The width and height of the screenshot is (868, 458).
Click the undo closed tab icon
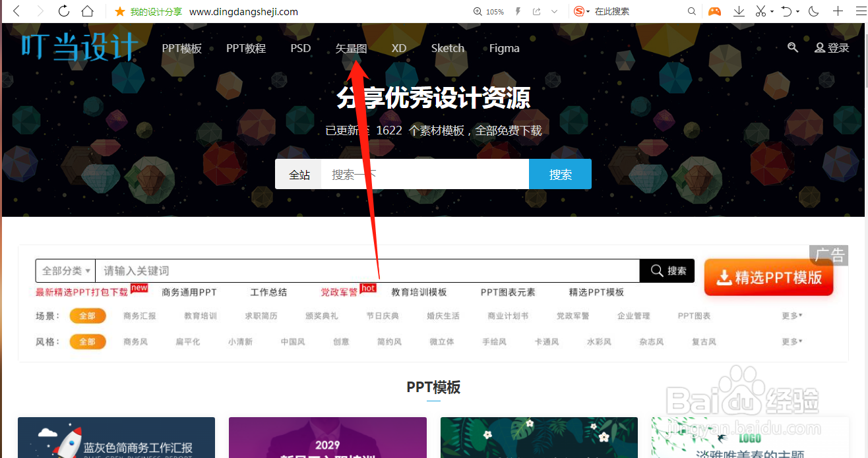pyautogui.click(x=787, y=11)
